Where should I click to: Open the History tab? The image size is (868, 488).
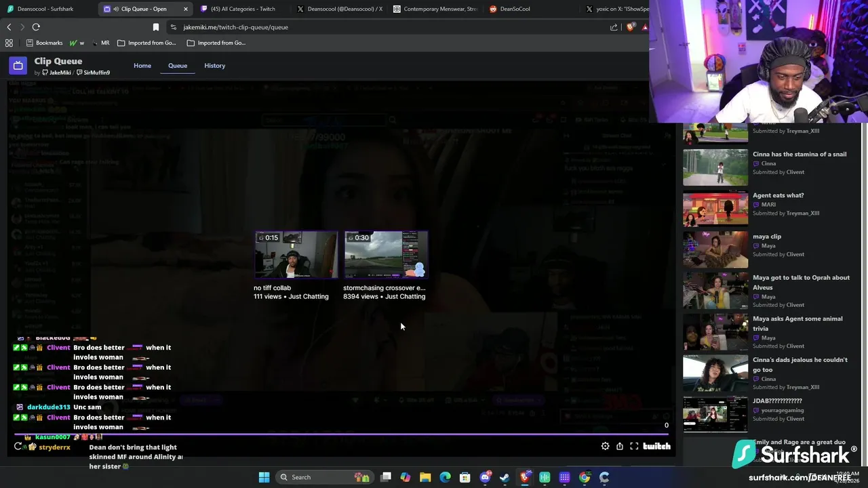[x=215, y=66]
